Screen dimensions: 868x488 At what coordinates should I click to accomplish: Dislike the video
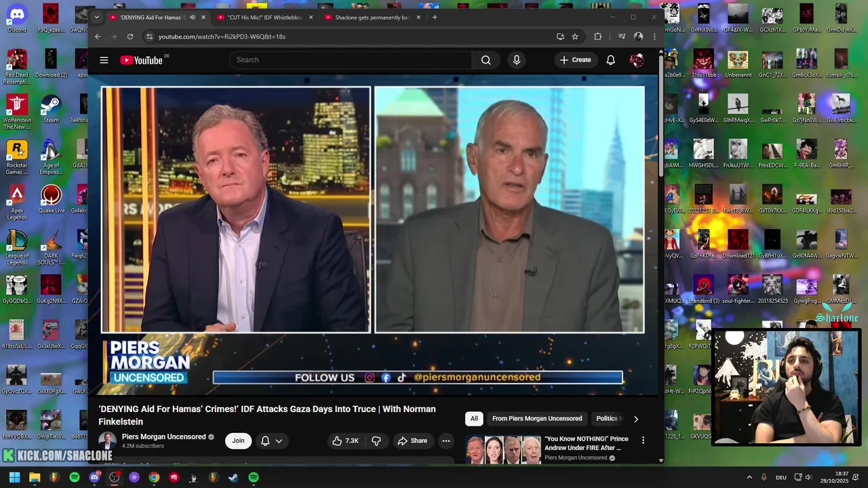(376, 441)
